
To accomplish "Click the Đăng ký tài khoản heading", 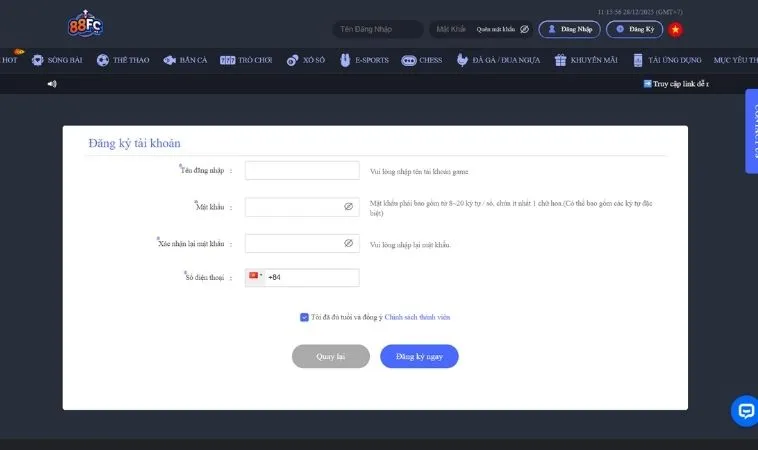I will (134, 143).
